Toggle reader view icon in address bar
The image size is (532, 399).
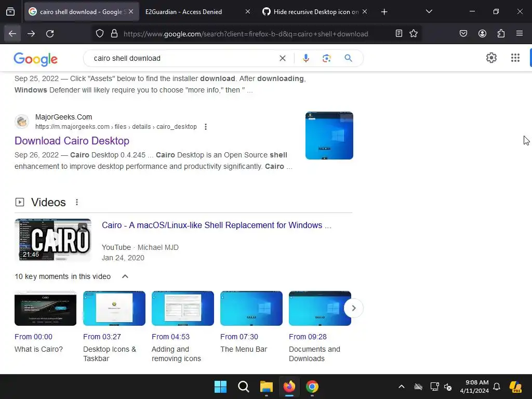click(x=399, y=34)
